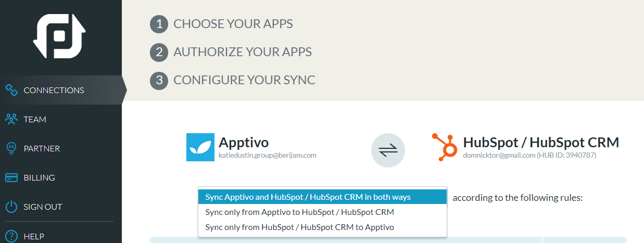Swap apps with the two-way arrows button

tap(388, 150)
